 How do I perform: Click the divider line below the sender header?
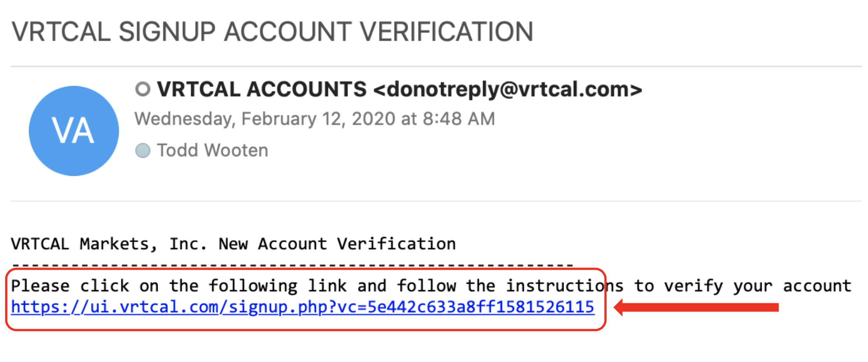click(x=436, y=201)
